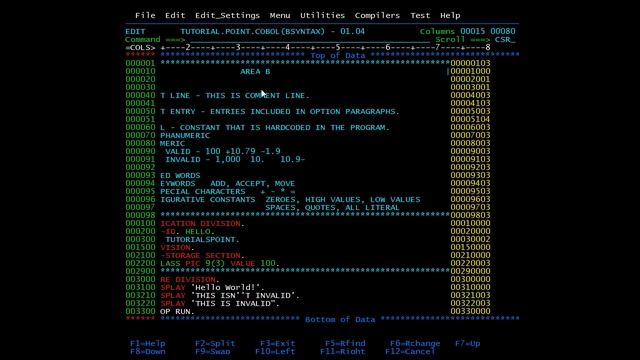Click the F6=Rchange function key
Viewport: 640px width, 360px height.
point(415,343)
